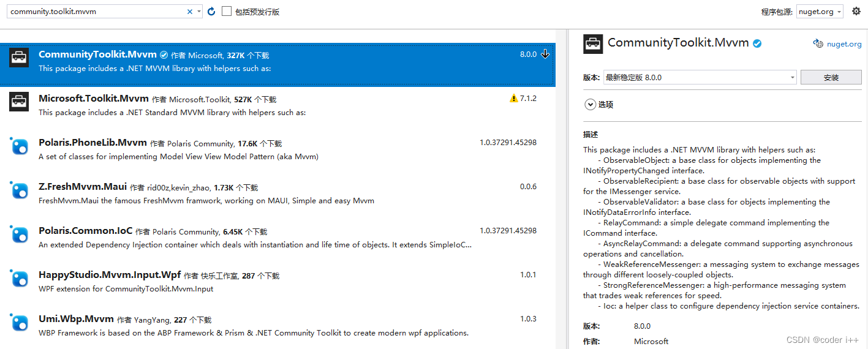Select the Umi.Wbp.Mvvm package title

click(x=77, y=319)
